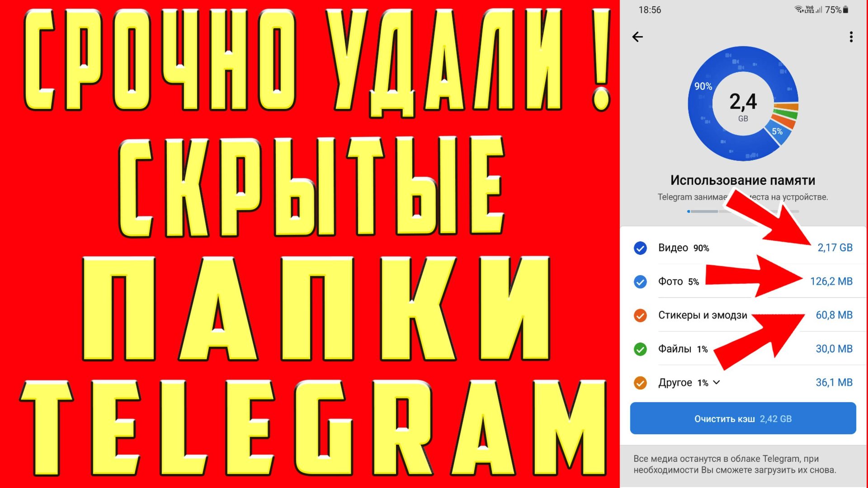The image size is (868, 488).
Task: Tap the 60,8 MB stickers size
Action: (834, 315)
